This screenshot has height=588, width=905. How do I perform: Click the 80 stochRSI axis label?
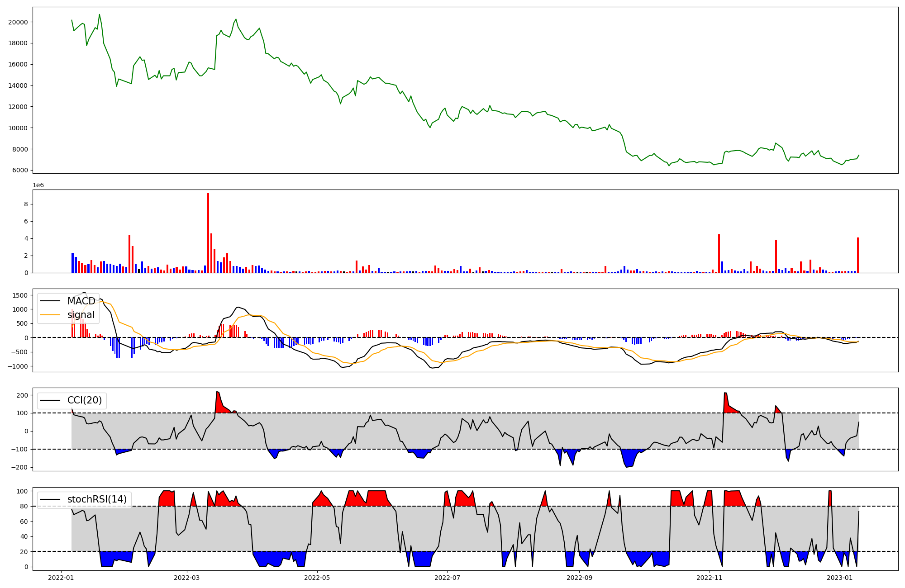point(24,506)
